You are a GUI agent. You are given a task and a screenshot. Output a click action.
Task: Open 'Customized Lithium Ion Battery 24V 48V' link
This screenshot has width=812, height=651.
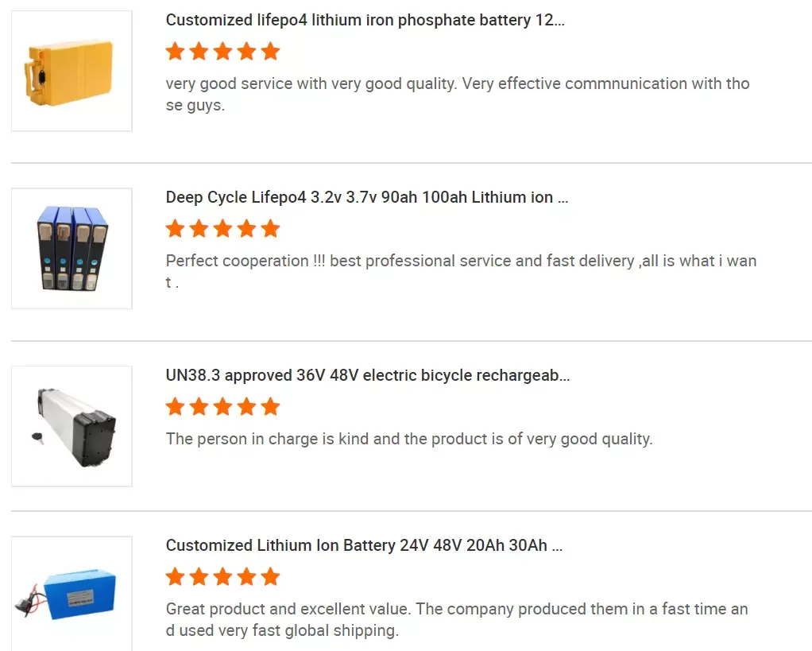pyautogui.click(x=364, y=546)
